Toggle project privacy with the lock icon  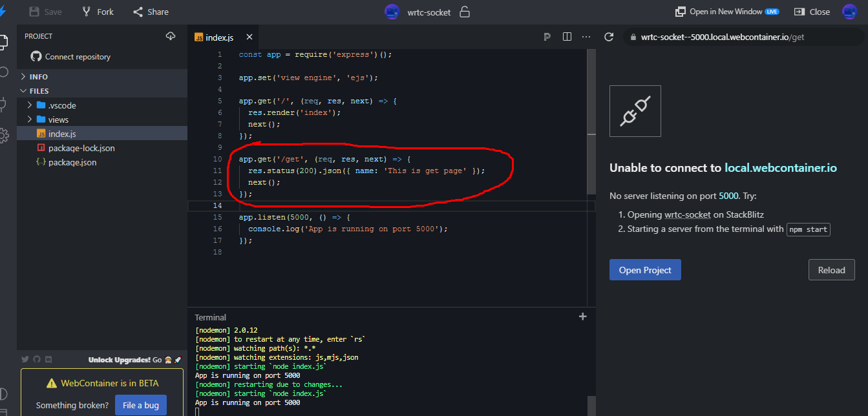pos(465,11)
